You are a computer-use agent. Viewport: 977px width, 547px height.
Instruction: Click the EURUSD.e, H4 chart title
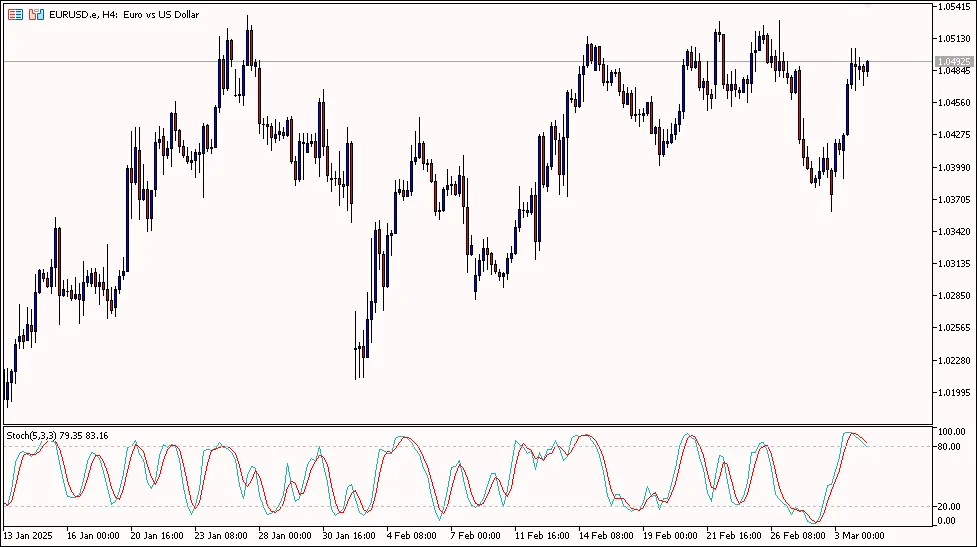coord(124,14)
